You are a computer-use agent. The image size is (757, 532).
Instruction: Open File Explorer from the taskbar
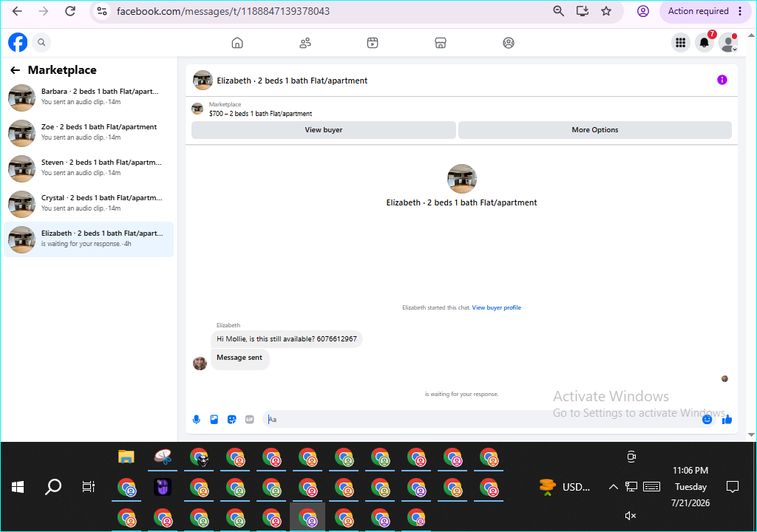[126, 457]
